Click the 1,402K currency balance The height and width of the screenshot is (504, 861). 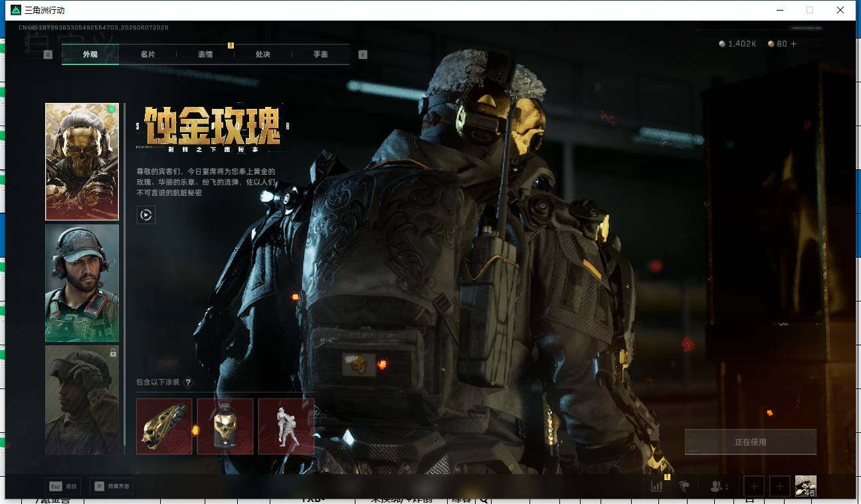pos(742,44)
